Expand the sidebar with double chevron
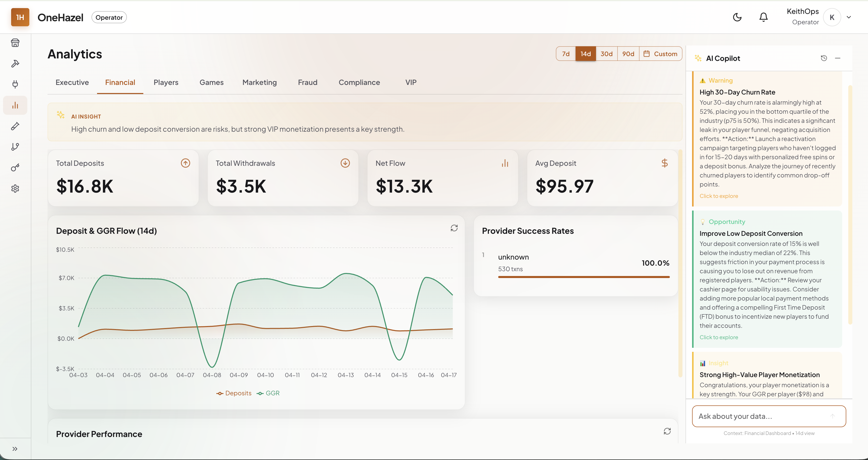The image size is (868, 460). (x=15, y=449)
